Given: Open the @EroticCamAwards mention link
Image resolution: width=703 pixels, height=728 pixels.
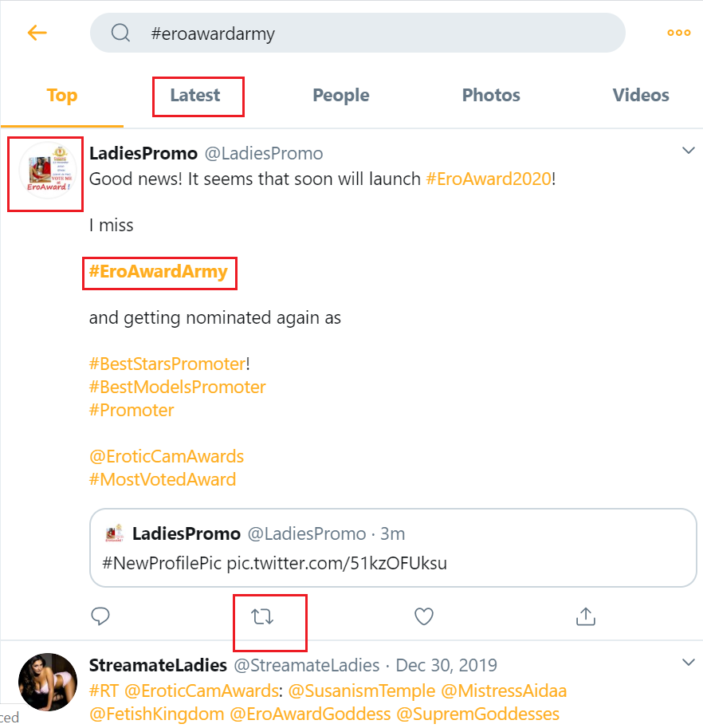Looking at the screenshot, I should click(x=167, y=457).
